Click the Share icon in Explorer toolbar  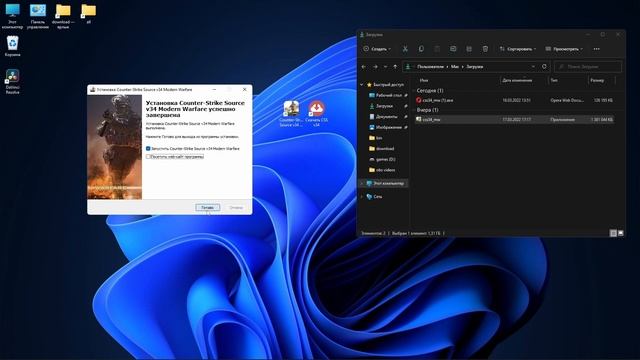click(x=469, y=49)
